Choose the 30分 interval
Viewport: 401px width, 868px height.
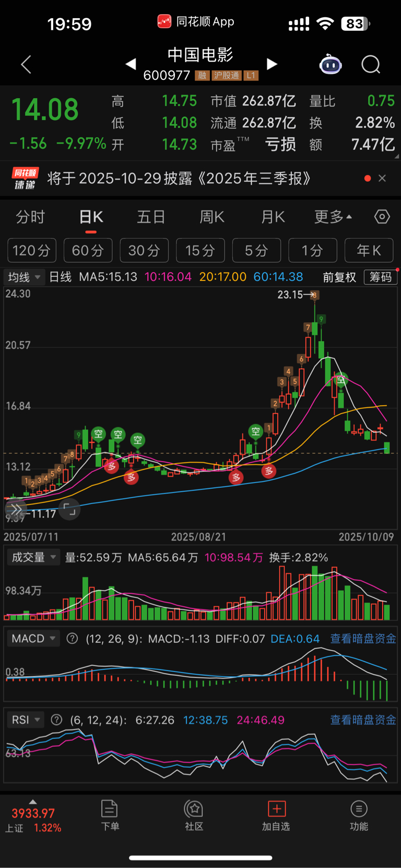tap(144, 251)
